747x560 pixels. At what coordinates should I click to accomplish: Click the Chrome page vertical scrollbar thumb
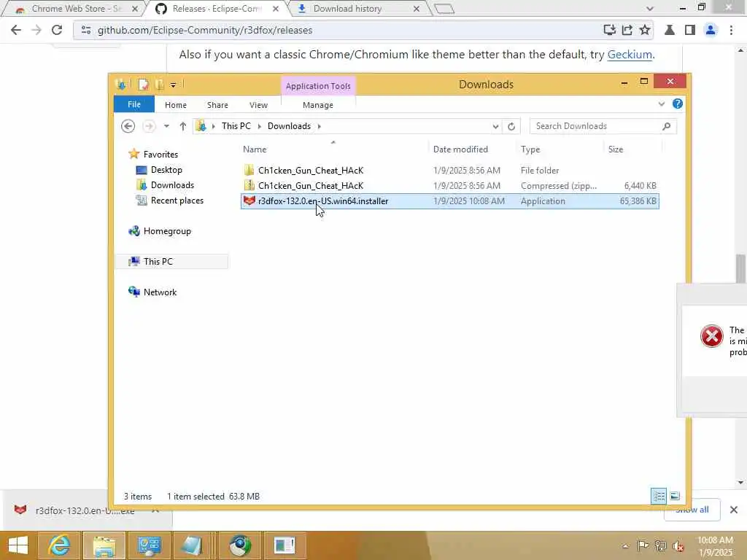click(741, 269)
